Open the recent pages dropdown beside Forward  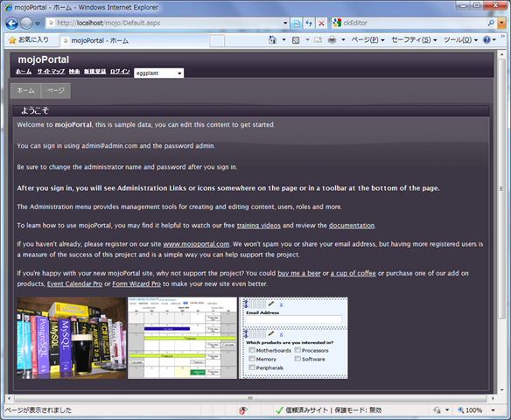point(38,24)
